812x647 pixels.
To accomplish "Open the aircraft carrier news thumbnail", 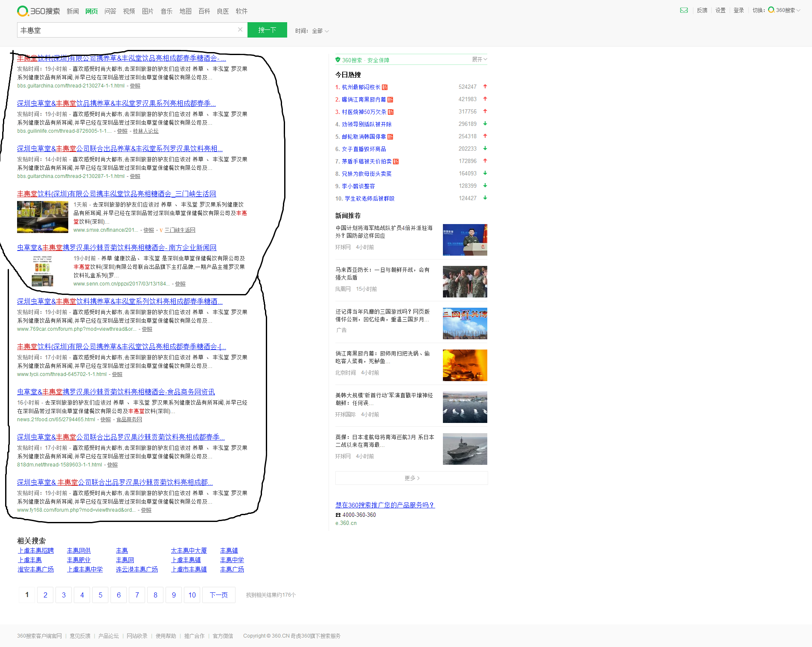I will [x=465, y=449].
